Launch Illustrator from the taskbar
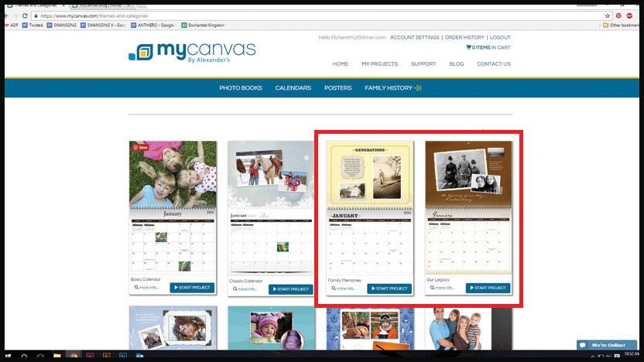 click(x=106, y=357)
